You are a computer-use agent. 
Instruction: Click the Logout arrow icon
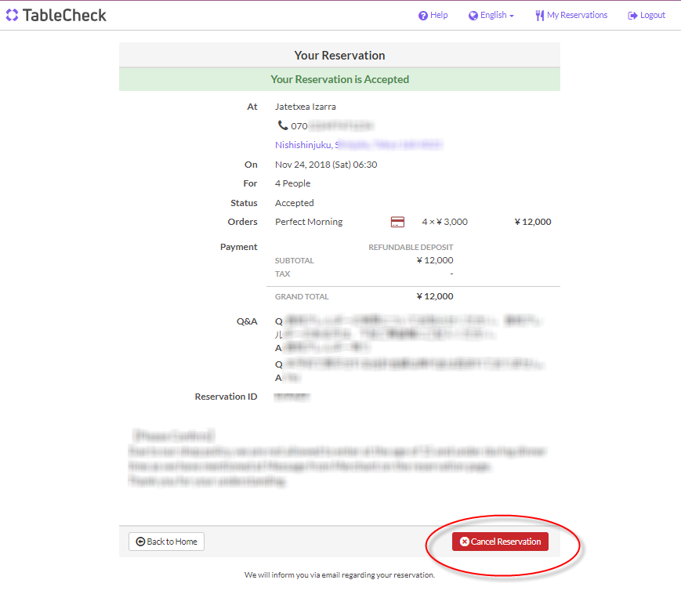coord(632,16)
